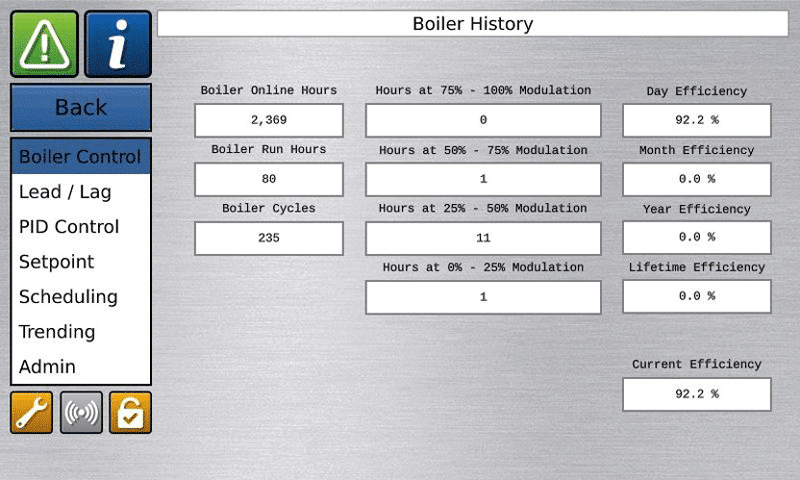Click the Boiler Online Hours value field
This screenshot has width=800, height=480.
tap(269, 120)
